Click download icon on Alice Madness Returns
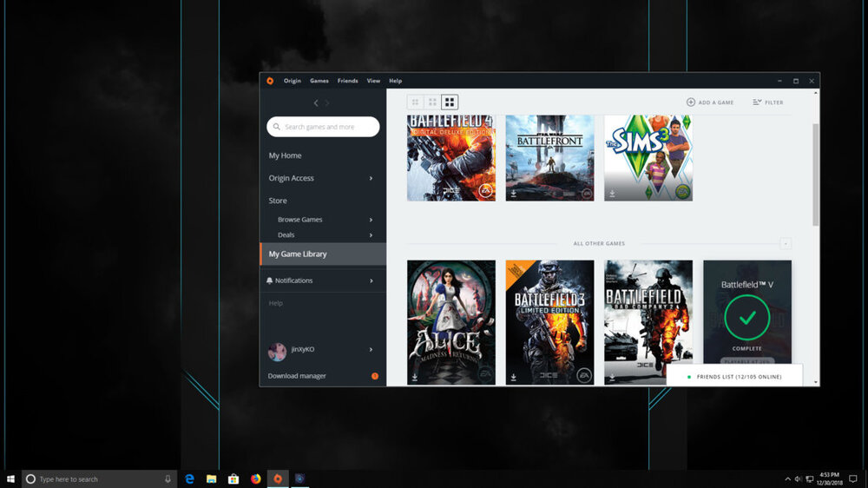Screen dimensions: 868x488 (x=415, y=378)
